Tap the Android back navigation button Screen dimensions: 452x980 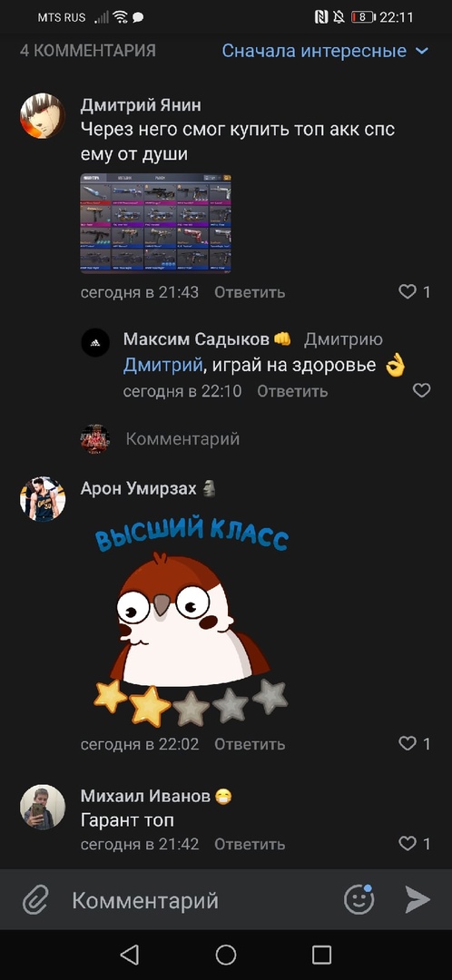tap(130, 955)
